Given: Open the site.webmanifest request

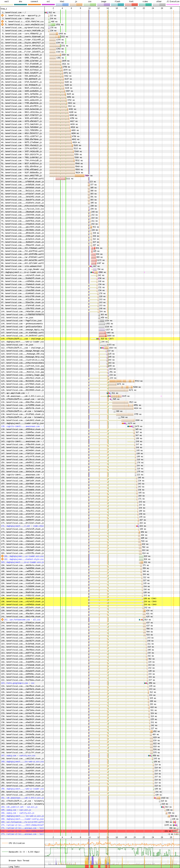Looking at the screenshot, I should [x=22, y=266].
